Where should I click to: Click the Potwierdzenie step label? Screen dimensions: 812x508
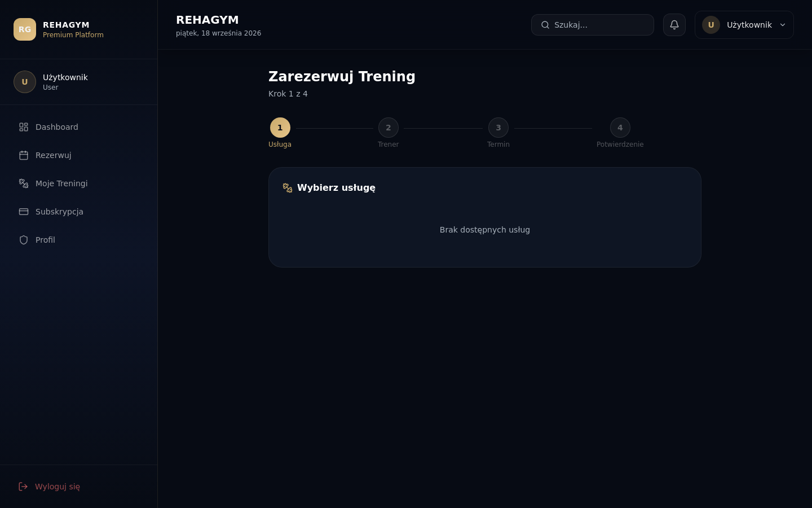pyautogui.click(x=620, y=144)
